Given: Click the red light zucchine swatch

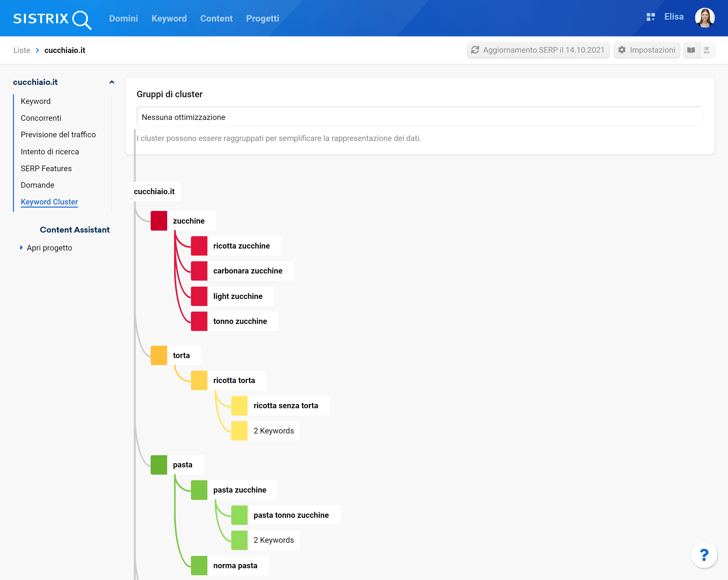Looking at the screenshot, I should click(x=199, y=296).
